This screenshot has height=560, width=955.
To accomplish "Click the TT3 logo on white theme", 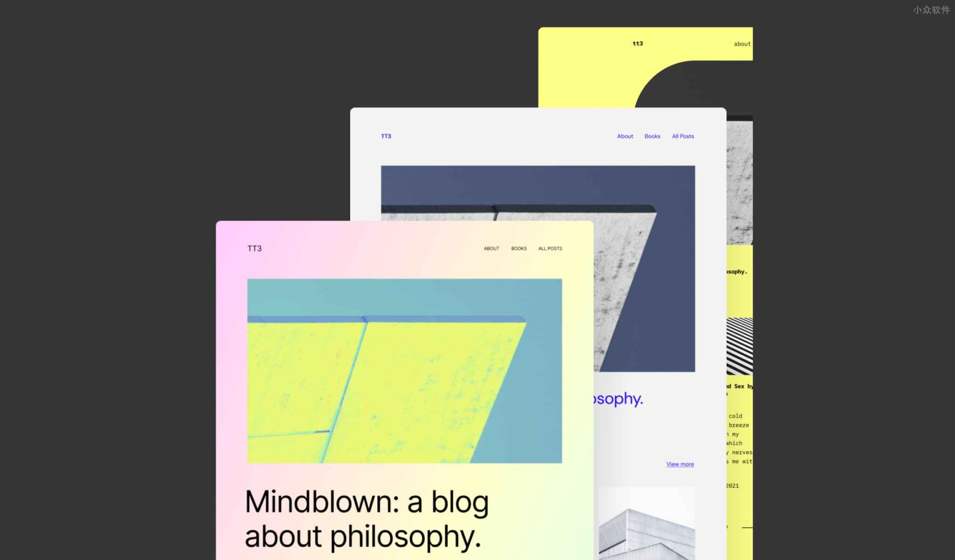I will (x=385, y=136).
